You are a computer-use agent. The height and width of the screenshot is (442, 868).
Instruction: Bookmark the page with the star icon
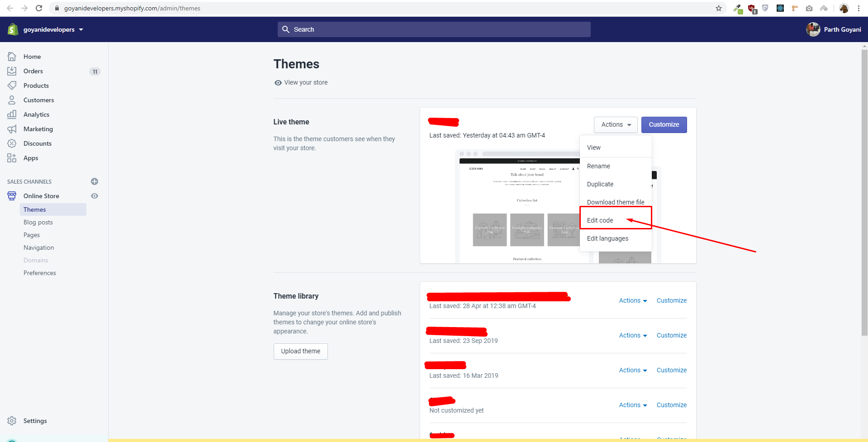coord(719,8)
